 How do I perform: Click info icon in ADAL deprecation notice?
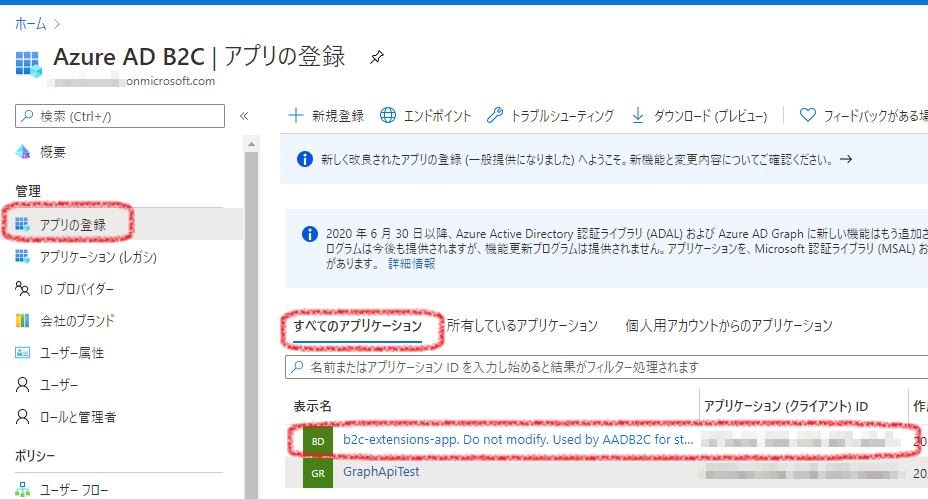(310, 234)
